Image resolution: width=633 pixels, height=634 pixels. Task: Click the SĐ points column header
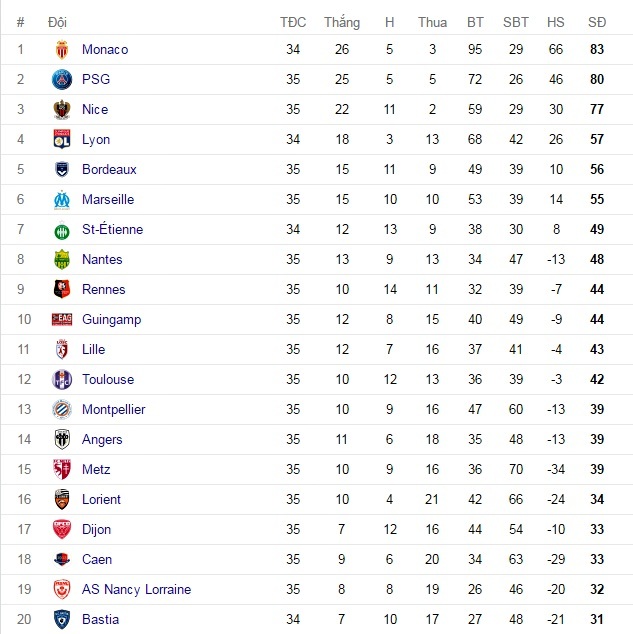597,22
